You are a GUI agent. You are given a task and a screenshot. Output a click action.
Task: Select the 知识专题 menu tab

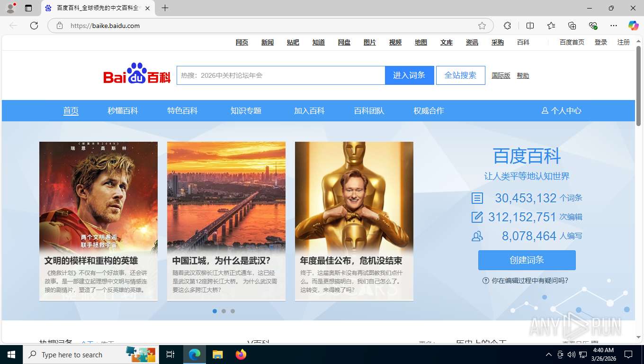click(x=246, y=110)
